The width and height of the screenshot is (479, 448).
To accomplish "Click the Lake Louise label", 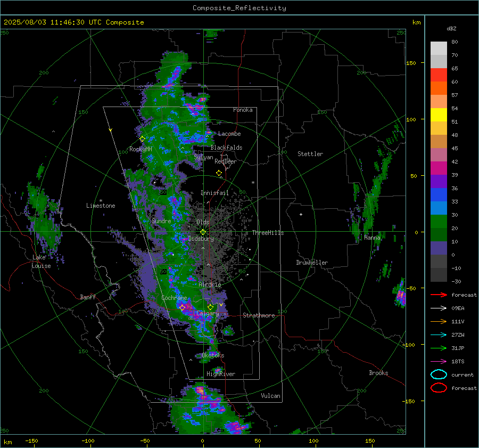I will (x=42, y=262).
